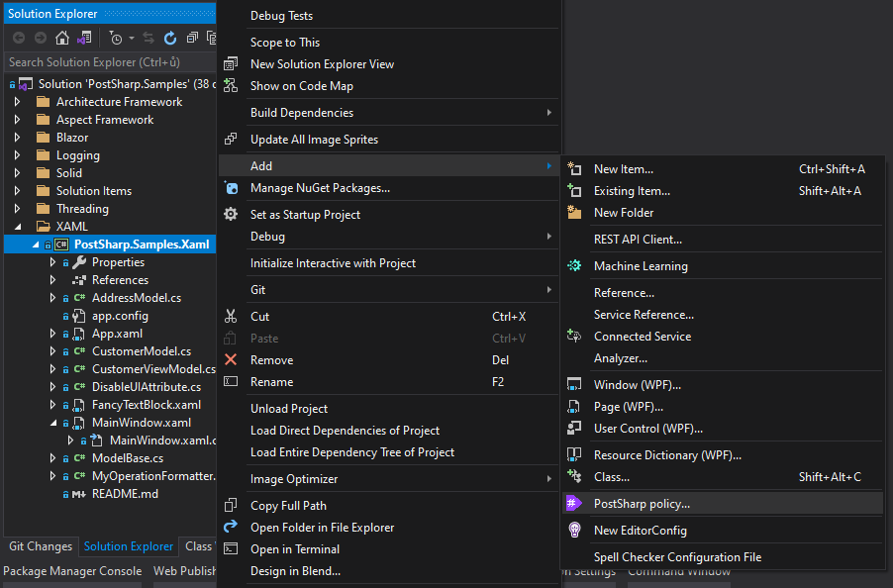Click the Back arrow in Solution Explorer toolbar

19,39
